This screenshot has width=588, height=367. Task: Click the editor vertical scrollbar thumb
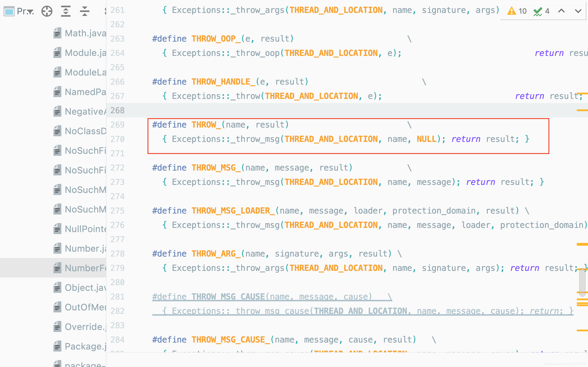pyautogui.click(x=582, y=282)
